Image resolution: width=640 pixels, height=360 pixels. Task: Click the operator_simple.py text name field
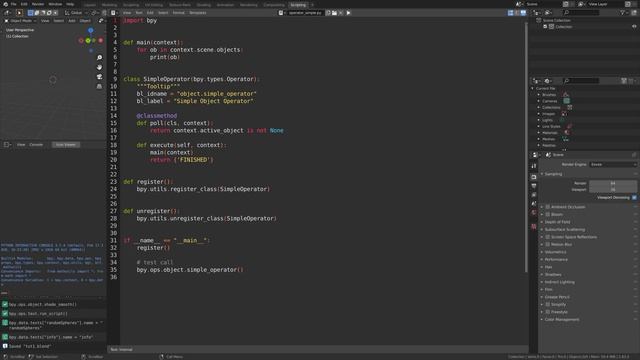tap(305, 13)
